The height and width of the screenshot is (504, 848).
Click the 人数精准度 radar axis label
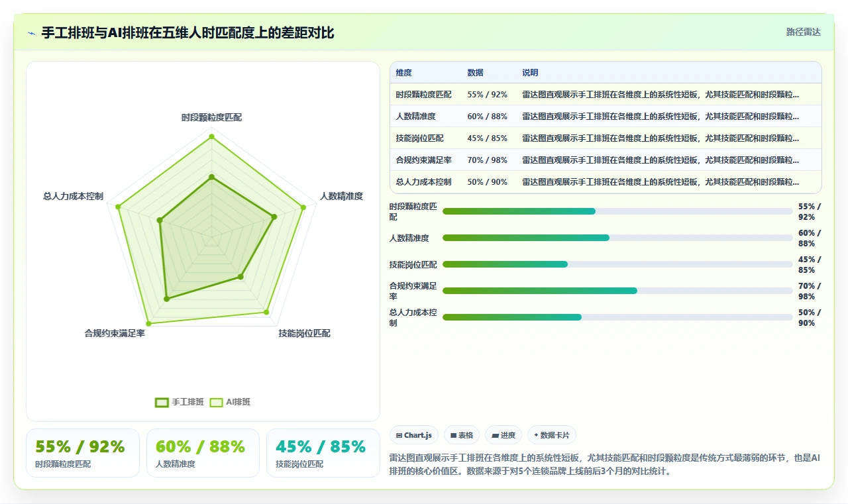coord(341,196)
